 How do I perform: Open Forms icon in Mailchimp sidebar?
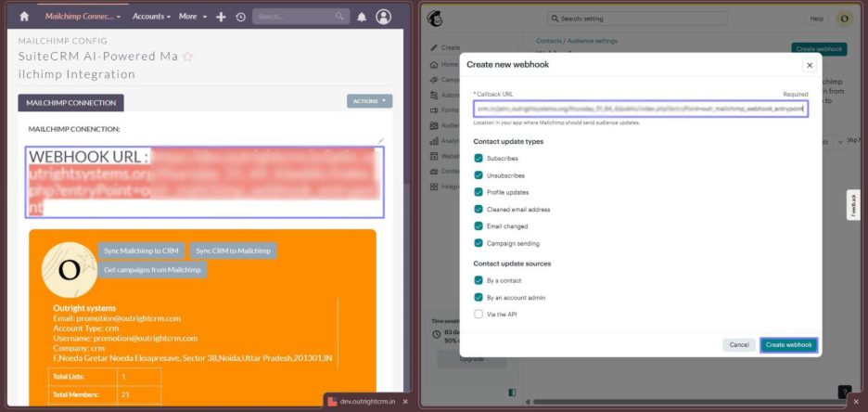pyautogui.click(x=435, y=110)
